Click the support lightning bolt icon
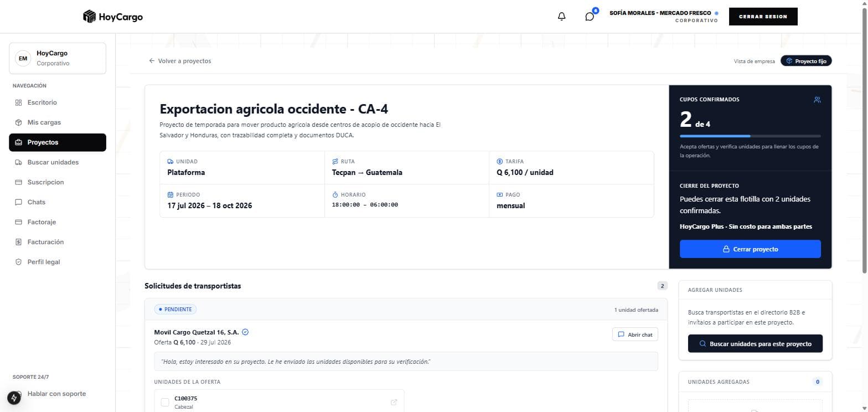Viewport: 868px width, 412px height. click(x=14, y=398)
